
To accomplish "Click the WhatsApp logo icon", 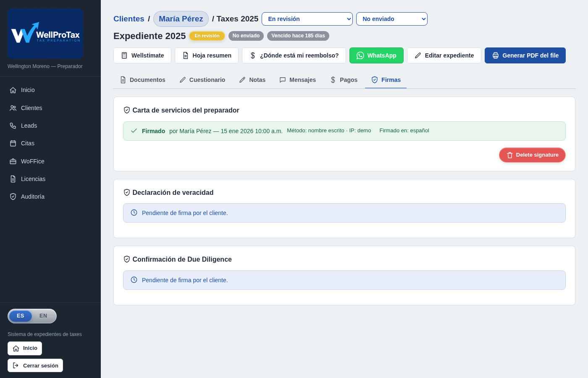I will (360, 55).
